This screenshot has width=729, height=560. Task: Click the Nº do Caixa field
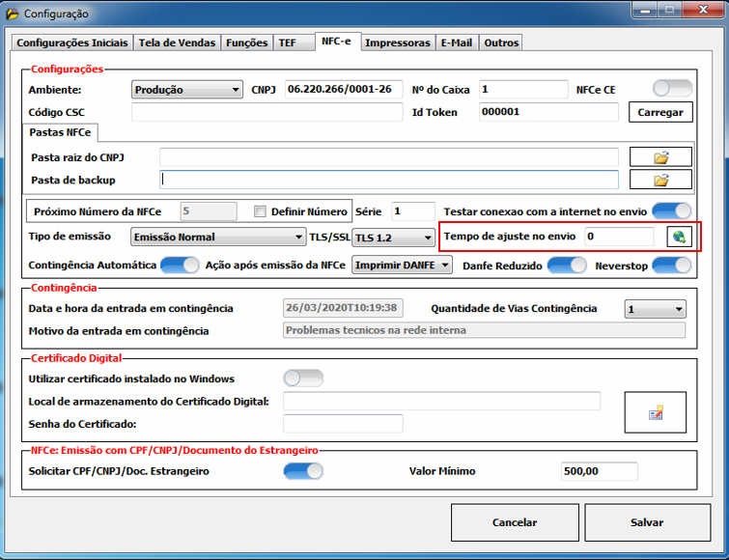(523, 89)
